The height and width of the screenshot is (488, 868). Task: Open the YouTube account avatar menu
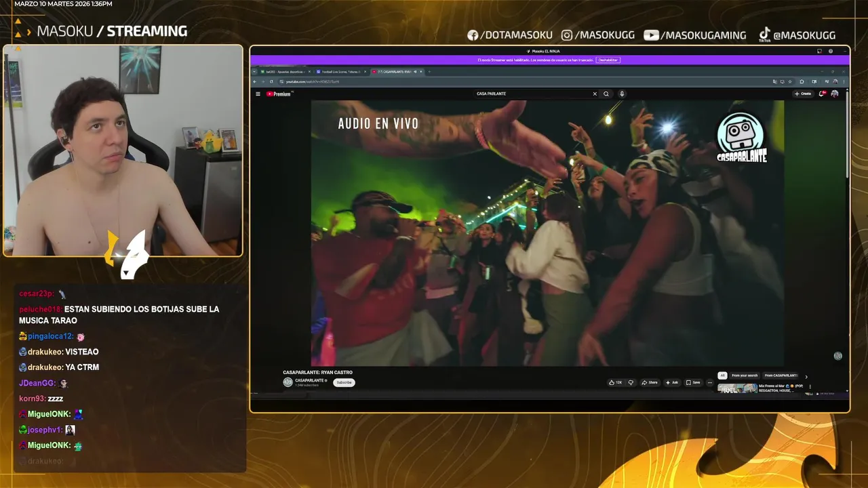tap(835, 94)
